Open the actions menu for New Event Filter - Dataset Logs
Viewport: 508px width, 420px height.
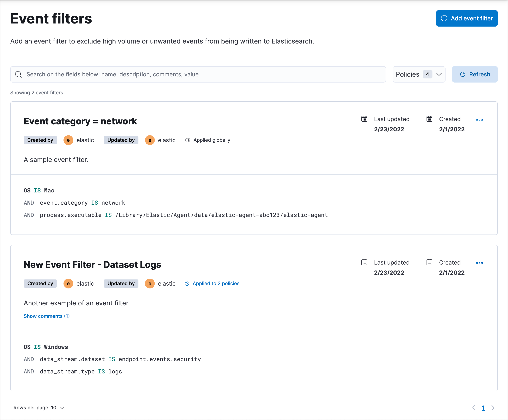coord(479,263)
